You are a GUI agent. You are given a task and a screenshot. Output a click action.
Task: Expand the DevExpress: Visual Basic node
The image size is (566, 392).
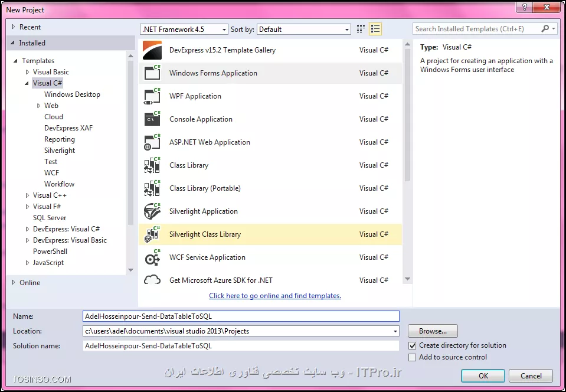click(27, 240)
